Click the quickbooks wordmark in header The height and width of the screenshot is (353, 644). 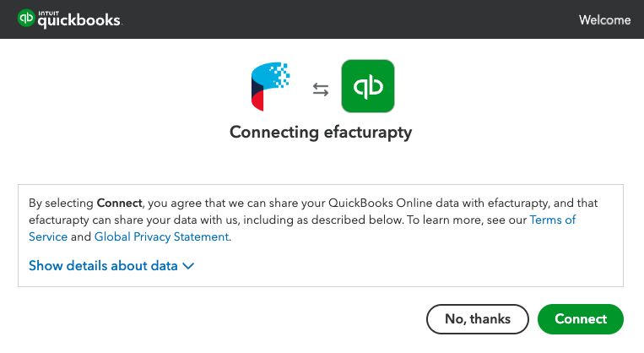click(79, 21)
